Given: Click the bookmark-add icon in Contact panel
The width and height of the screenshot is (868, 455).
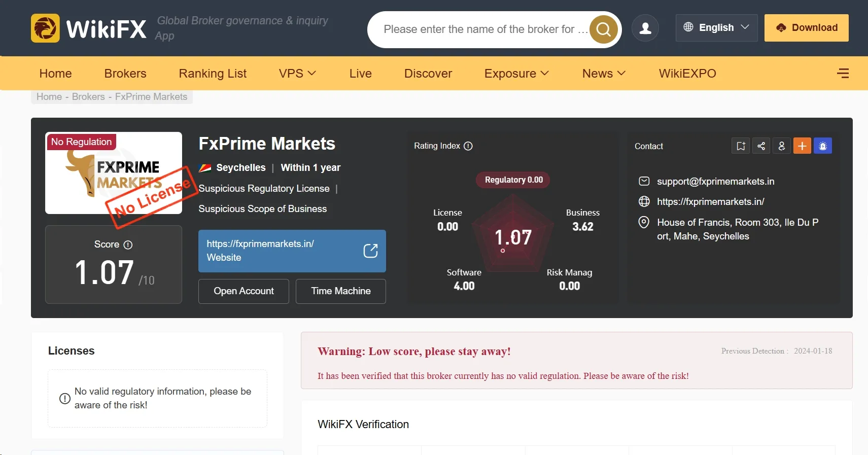Looking at the screenshot, I should [x=741, y=146].
